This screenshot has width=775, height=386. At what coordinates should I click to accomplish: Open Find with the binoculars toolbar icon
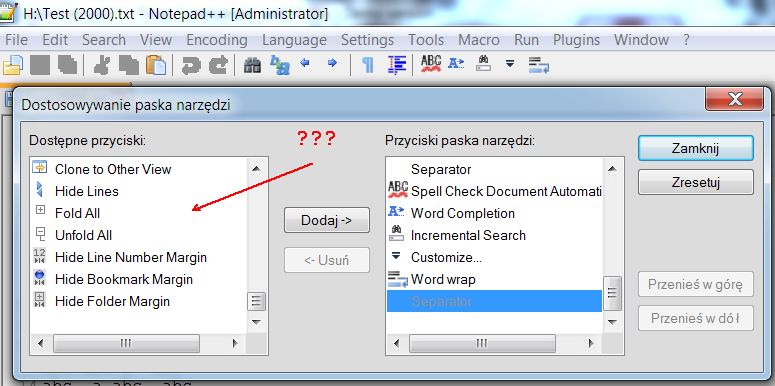(253, 65)
